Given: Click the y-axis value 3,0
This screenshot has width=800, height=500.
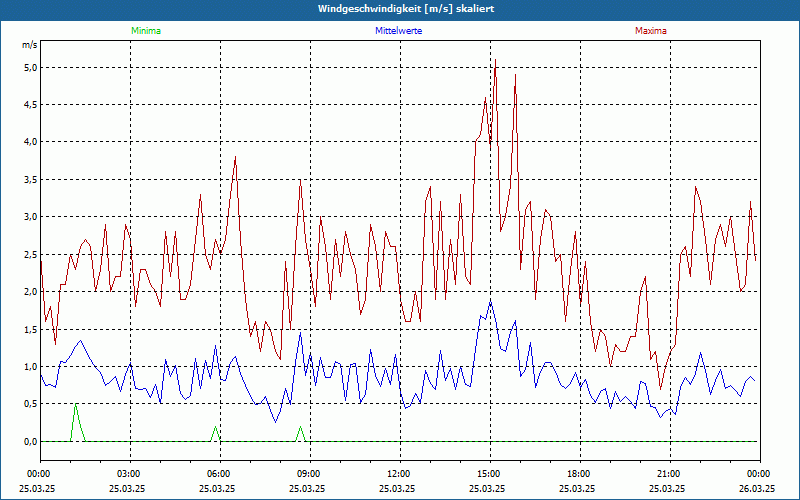Looking at the screenshot, I should click(x=31, y=217).
